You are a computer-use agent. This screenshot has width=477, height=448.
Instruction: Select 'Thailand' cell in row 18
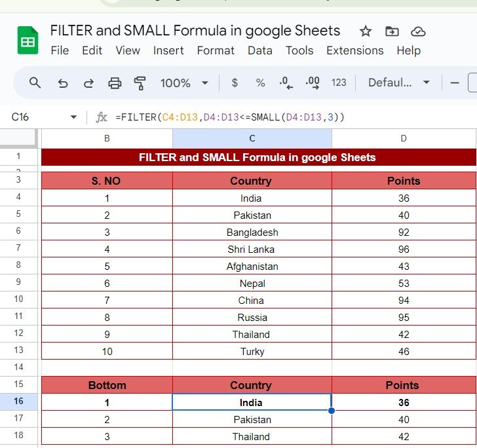252,436
